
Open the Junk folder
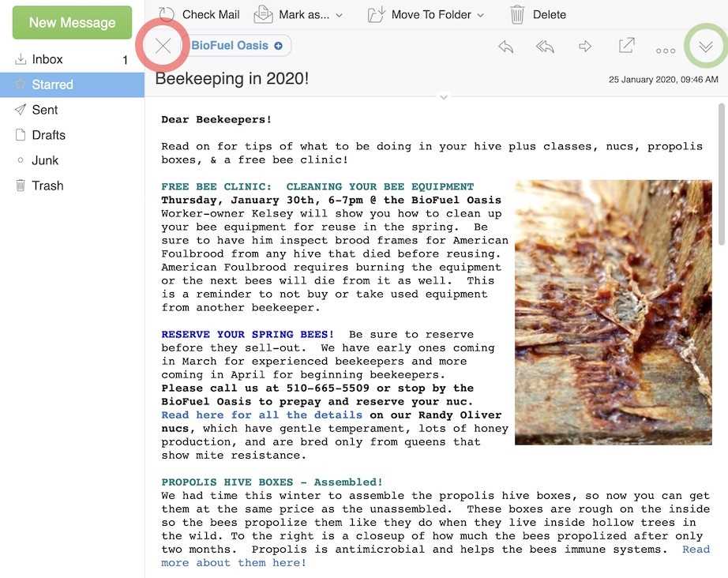click(43, 160)
